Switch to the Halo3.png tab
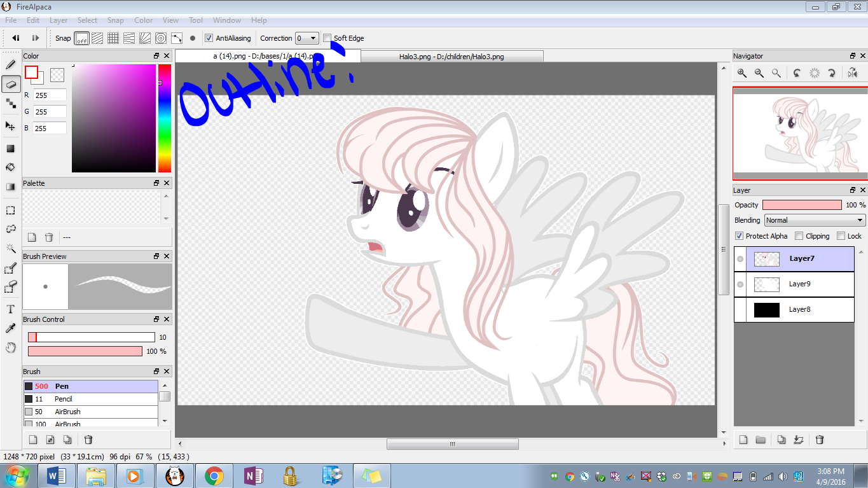The image size is (868, 488). (451, 57)
